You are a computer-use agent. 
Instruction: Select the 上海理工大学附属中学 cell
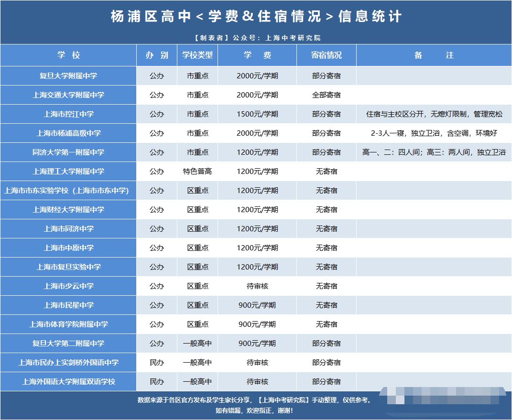pos(68,172)
